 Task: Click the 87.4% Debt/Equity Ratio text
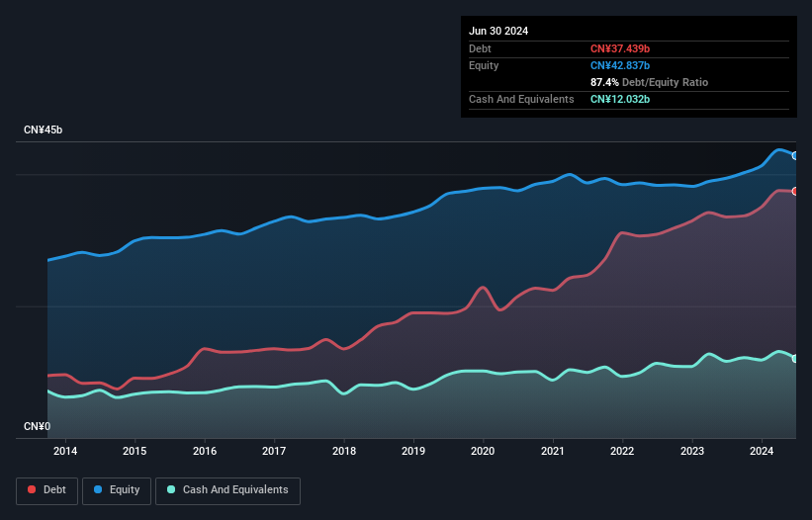tap(649, 82)
